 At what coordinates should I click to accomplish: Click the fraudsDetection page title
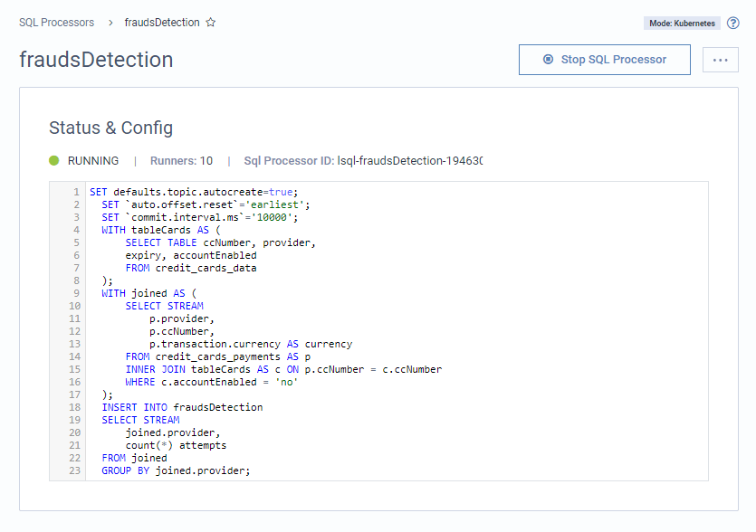(x=96, y=60)
